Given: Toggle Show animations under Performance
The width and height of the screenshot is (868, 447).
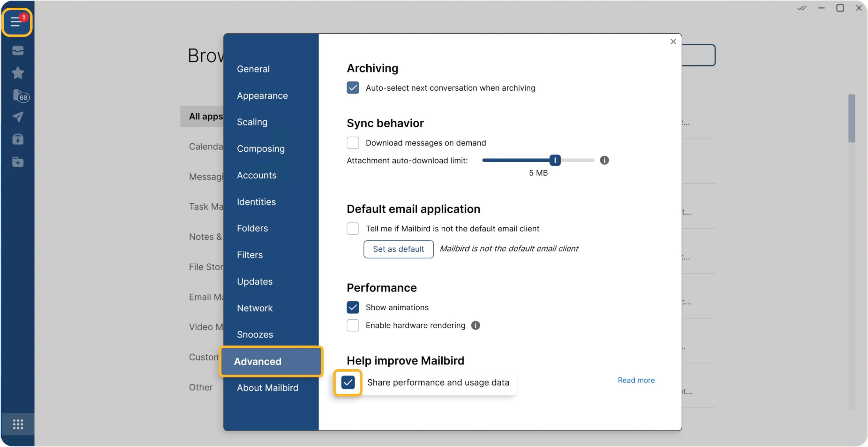Looking at the screenshot, I should pyautogui.click(x=352, y=307).
